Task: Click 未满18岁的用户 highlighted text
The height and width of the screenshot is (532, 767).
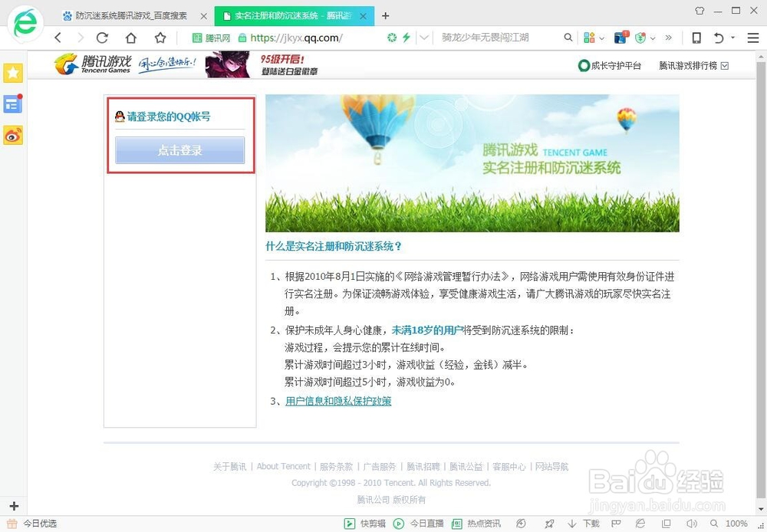Action: (427, 330)
